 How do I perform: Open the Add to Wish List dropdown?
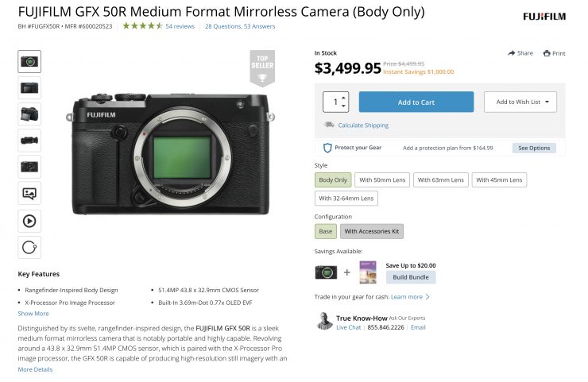click(520, 102)
